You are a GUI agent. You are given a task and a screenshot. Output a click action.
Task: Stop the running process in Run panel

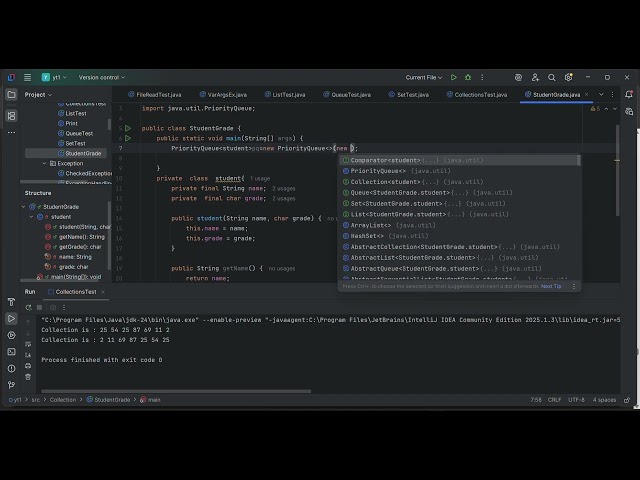click(x=40, y=307)
